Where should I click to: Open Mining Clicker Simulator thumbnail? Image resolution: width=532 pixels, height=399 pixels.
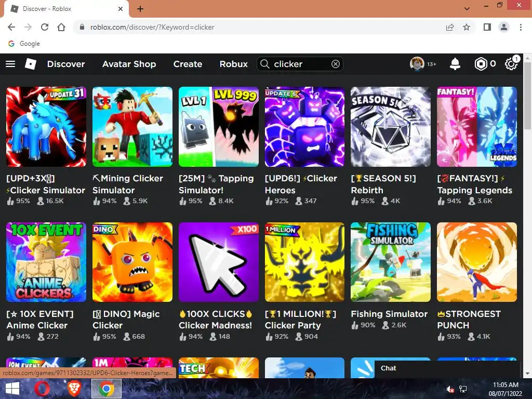pyautogui.click(x=132, y=127)
